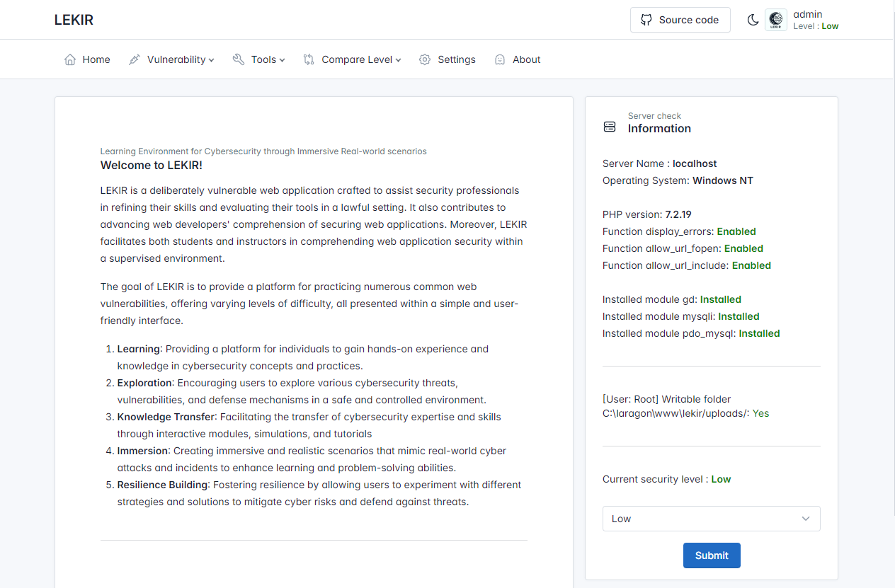Viewport: 895px width, 588px height.
Task: Select the "Operating System: Windows NT" line
Action: pos(678,180)
